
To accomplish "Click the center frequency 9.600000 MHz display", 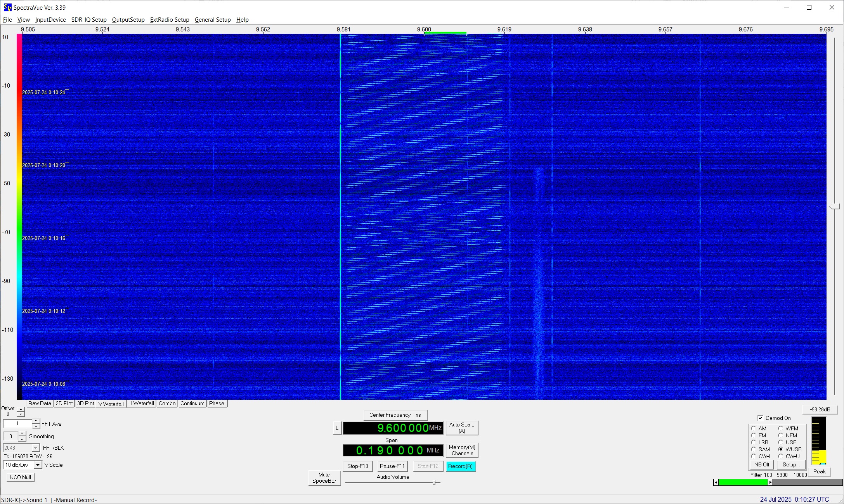I will pos(393,428).
